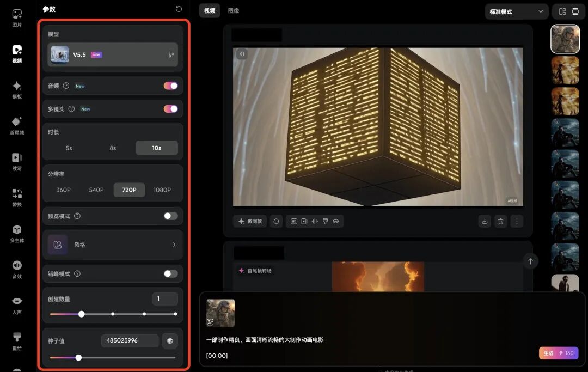Open the model selector showing V5.5
588x372 pixels.
(x=113, y=54)
